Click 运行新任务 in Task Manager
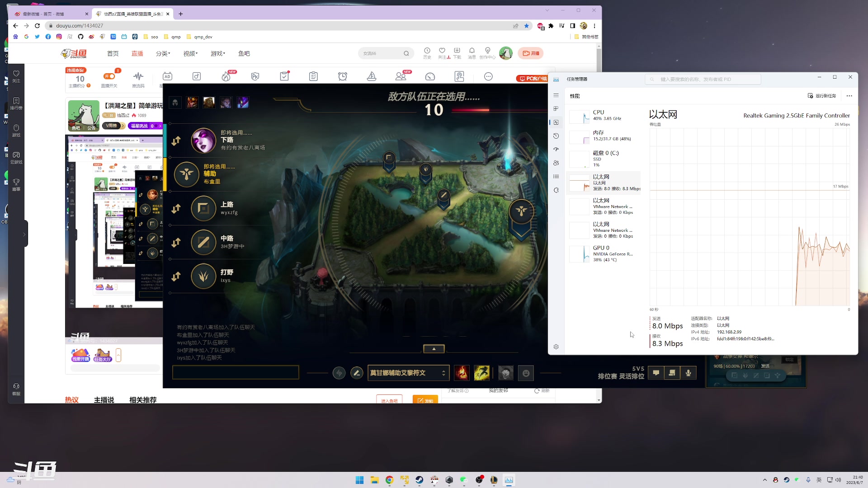Viewport: 868px width, 488px height. tap(822, 95)
